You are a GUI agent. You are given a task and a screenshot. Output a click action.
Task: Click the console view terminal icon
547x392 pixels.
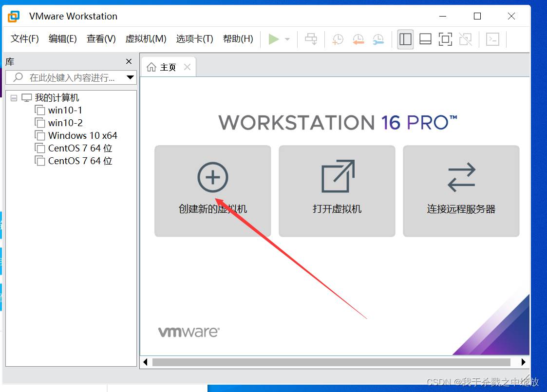point(493,39)
